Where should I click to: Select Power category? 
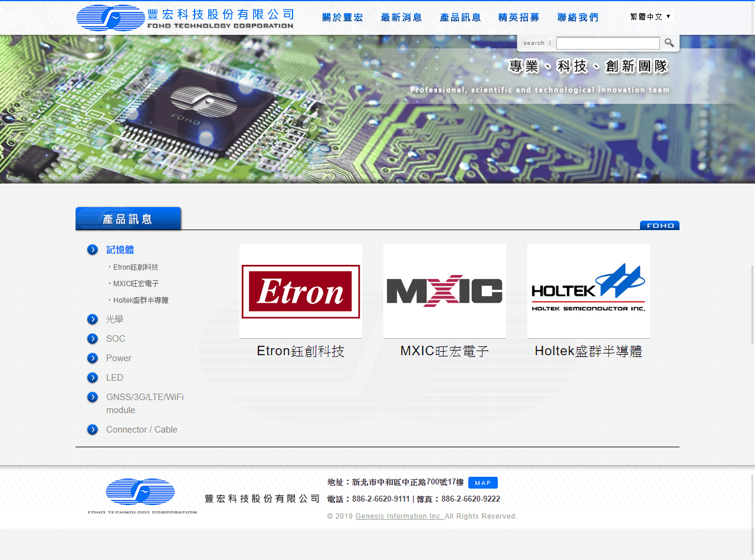point(119,358)
